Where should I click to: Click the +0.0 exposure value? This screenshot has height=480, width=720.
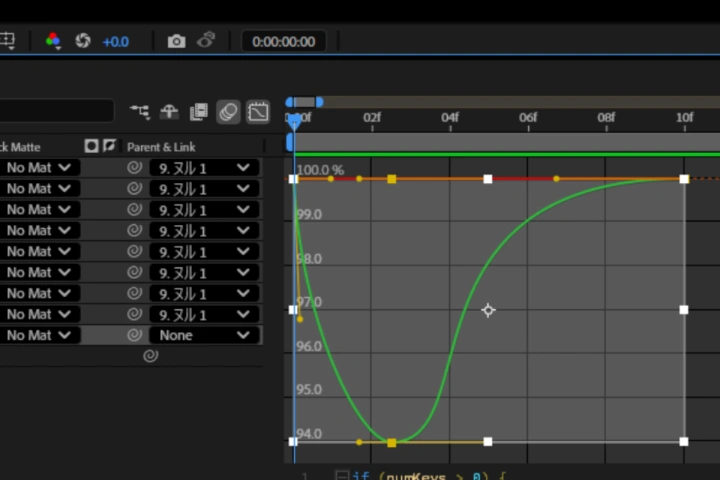(x=116, y=42)
